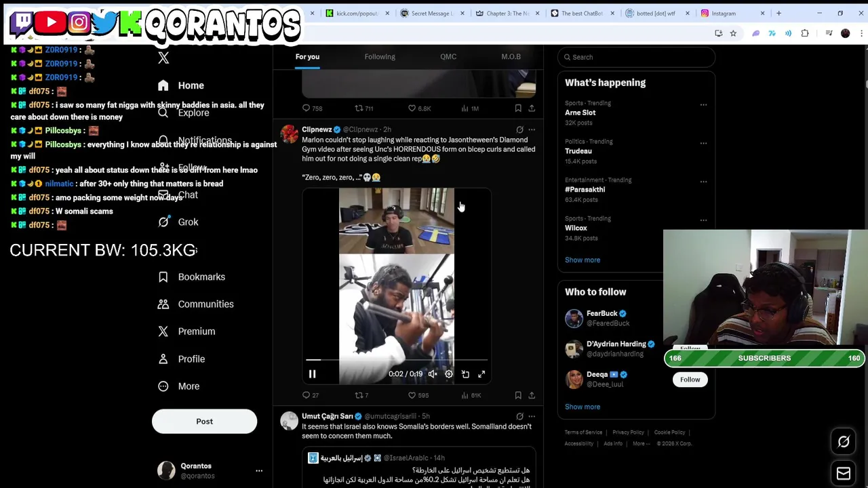868x488 pixels.
Task: Open more options on Umut Çağrı Sarı post
Action: (x=532, y=416)
